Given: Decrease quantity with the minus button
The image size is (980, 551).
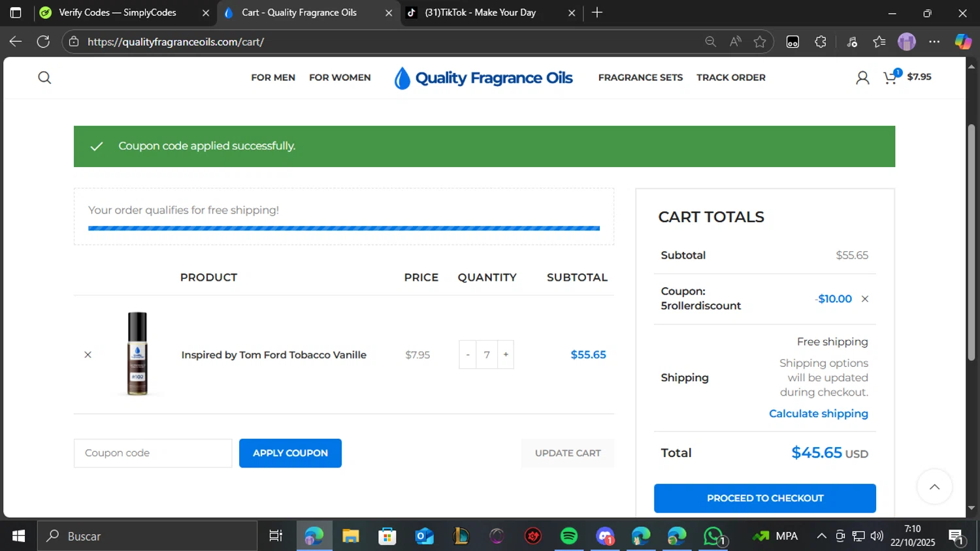Looking at the screenshot, I should [468, 354].
